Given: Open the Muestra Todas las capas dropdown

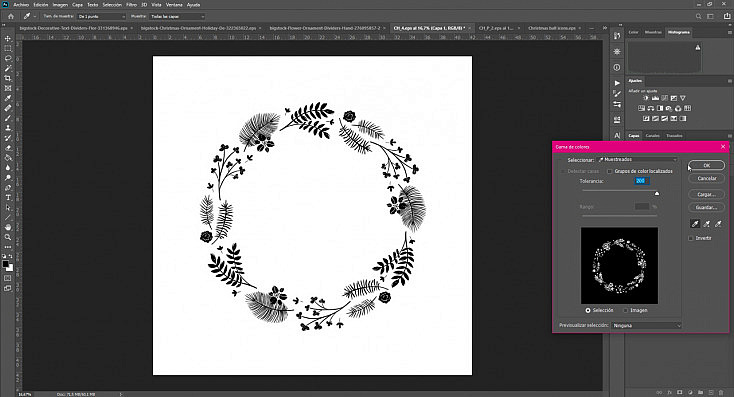Looking at the screenshot, I should [177, 16].
